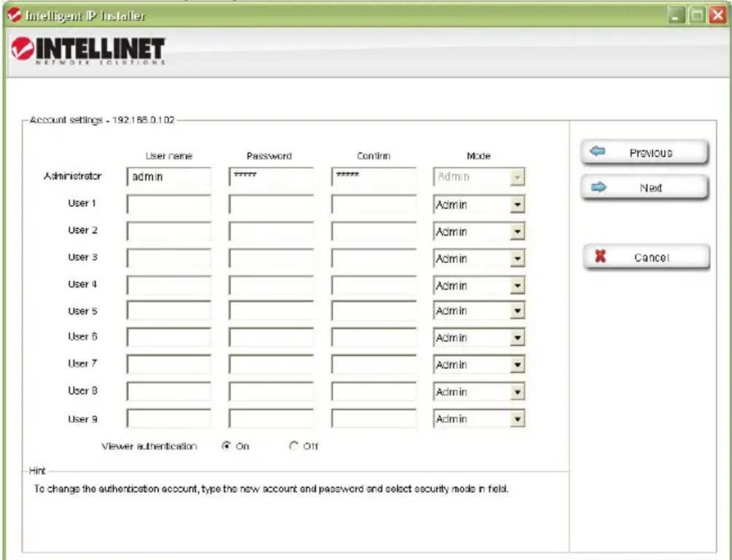Focus the User 1 user name field
Screen dimensions: 732x560
(x=169, y=204)
